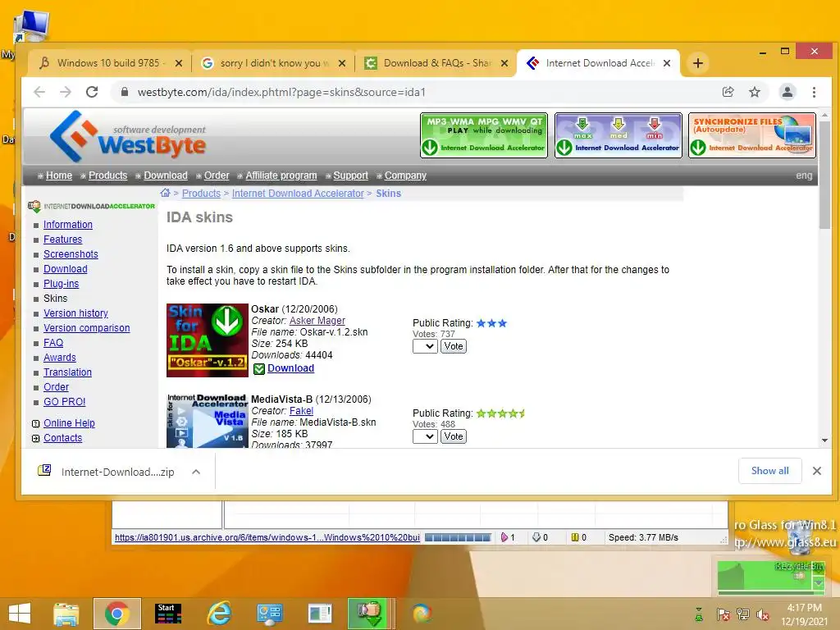Open the rating dropdown for Oskar skin
Image resolution: width=840 pixels, height=630 pixels.
coord(425,347)
